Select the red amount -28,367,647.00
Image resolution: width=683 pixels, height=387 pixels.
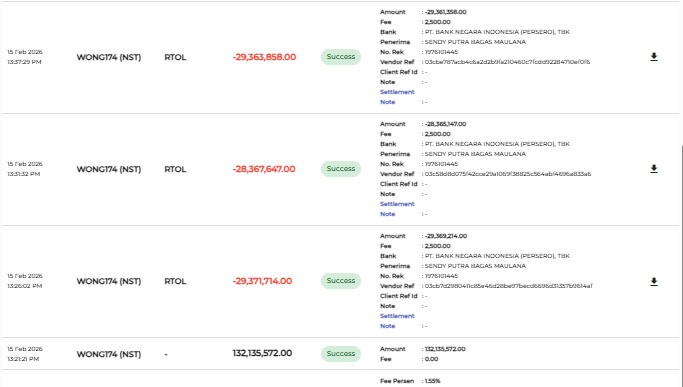tap(264, 169)
